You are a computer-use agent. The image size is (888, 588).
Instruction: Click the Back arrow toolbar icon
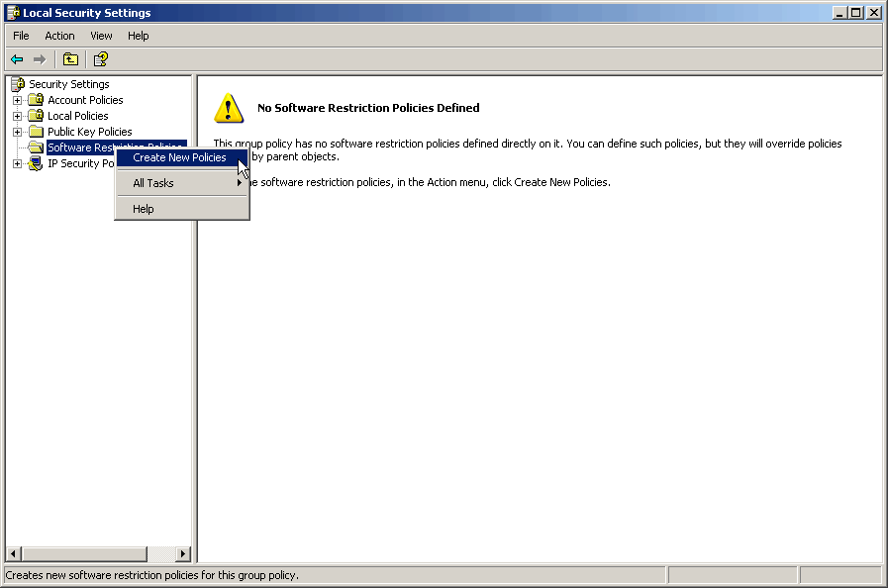pyautogui.click(x=17, y=59)
